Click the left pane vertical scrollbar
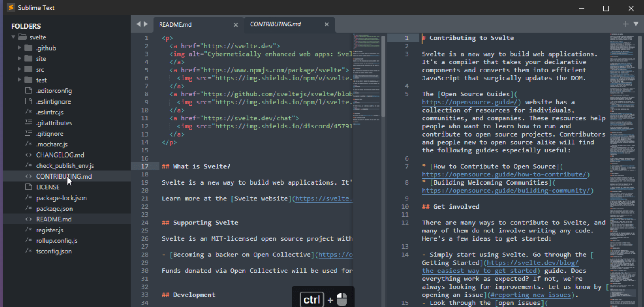This screenshot has width=644, height=307. pos(384,76)
